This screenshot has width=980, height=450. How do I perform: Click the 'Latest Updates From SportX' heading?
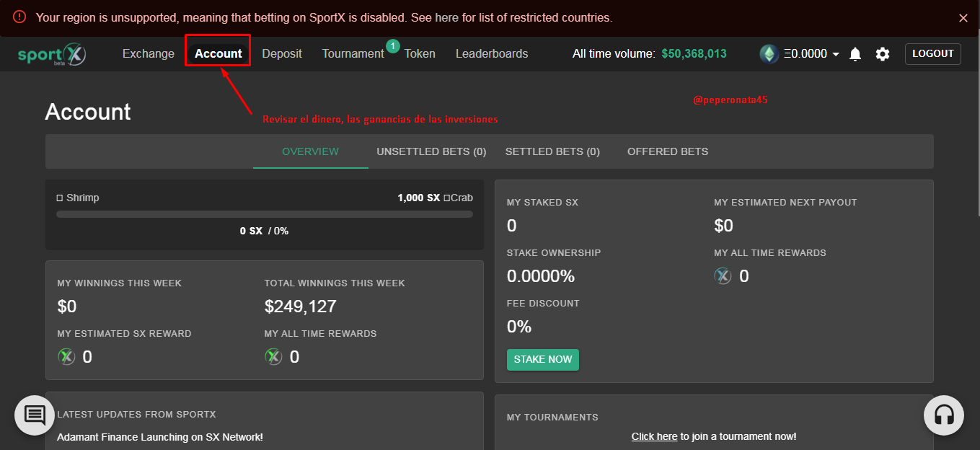point(136,415)
